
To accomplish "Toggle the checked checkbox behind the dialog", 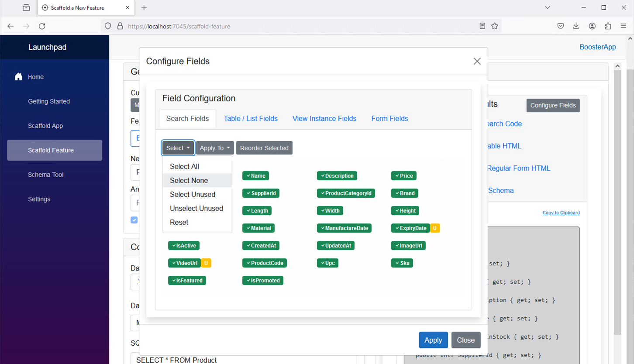I will click(x=134, y=220).
